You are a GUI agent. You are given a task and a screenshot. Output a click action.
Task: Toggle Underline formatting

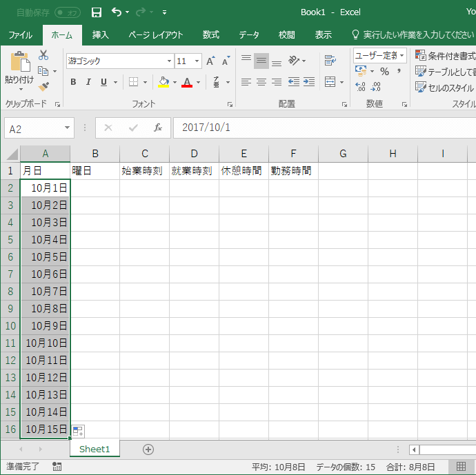(103, 82)
